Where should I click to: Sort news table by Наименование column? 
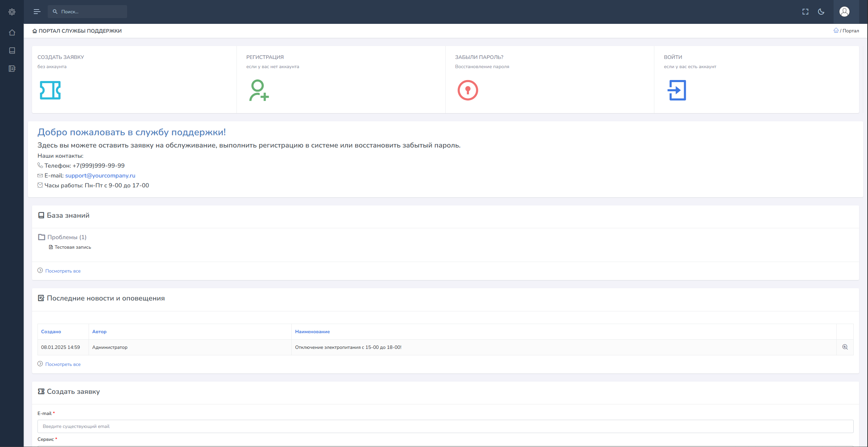click(312, 332)
